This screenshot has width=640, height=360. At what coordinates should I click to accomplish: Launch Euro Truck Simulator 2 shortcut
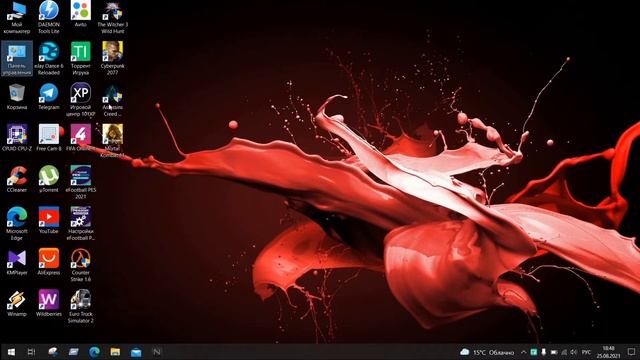[x=80, y=307]
